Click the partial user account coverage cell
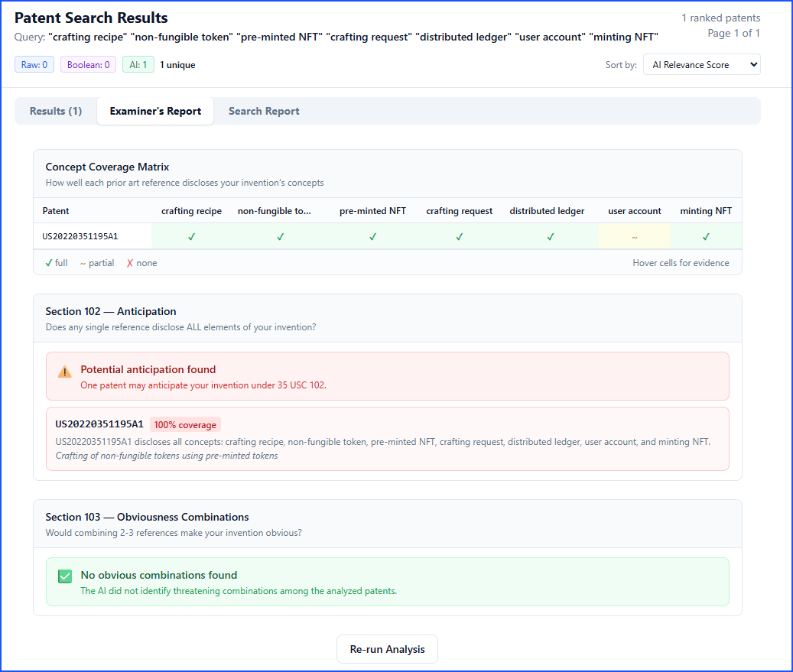This screenshot has width=793, height=672. [635, 237]
